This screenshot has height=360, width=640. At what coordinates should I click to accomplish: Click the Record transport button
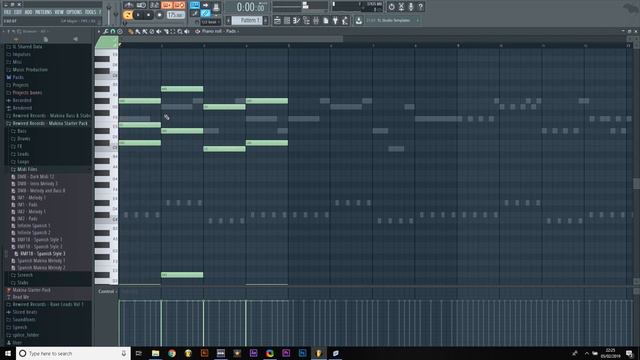pos(159,15)
